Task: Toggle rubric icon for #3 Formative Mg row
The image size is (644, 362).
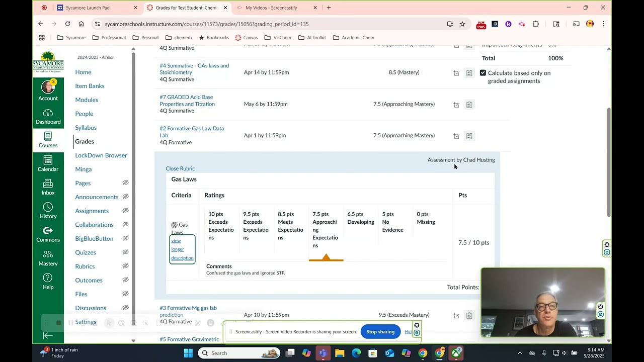Action: 469,315
